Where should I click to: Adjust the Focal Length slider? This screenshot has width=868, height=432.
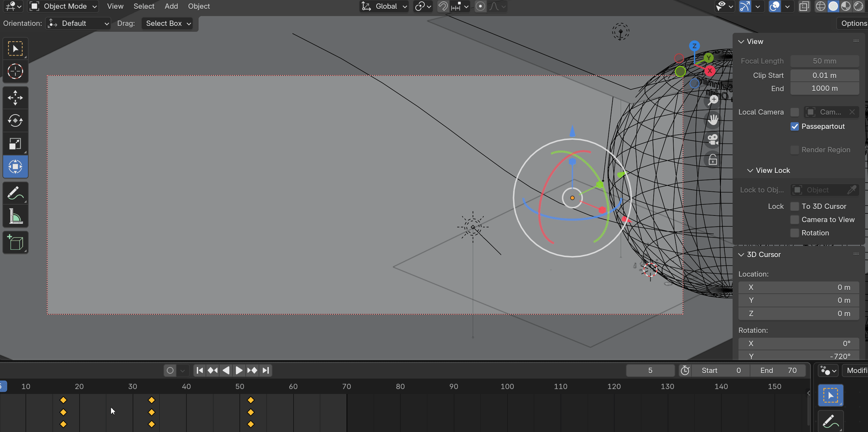click(x=824, y=61)
